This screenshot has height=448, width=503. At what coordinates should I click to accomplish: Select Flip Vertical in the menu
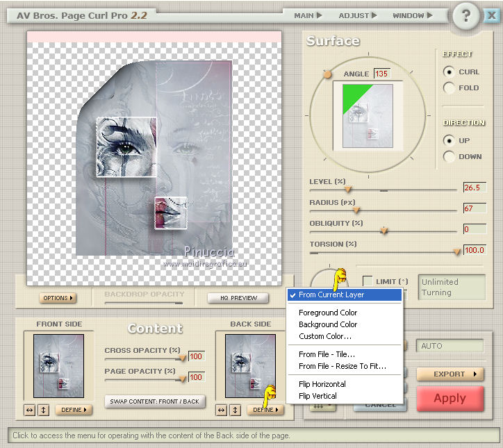coord(345,396)
